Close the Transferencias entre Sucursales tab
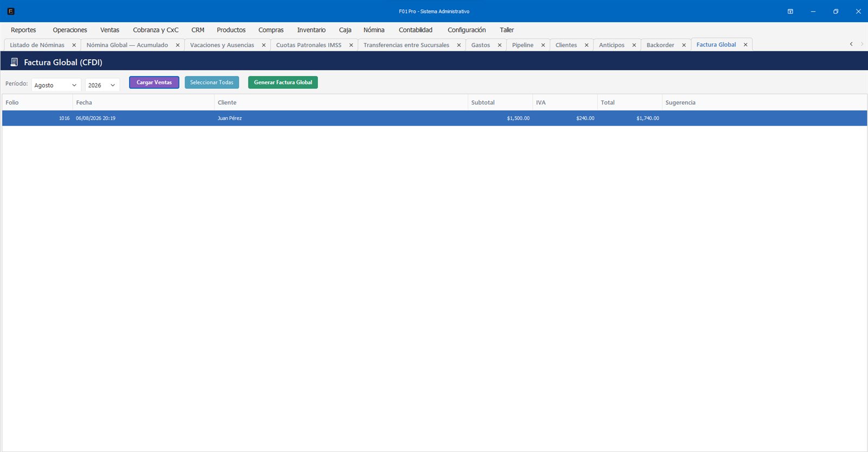Screen dimensions: 868x452 click(x=459, y=45)
